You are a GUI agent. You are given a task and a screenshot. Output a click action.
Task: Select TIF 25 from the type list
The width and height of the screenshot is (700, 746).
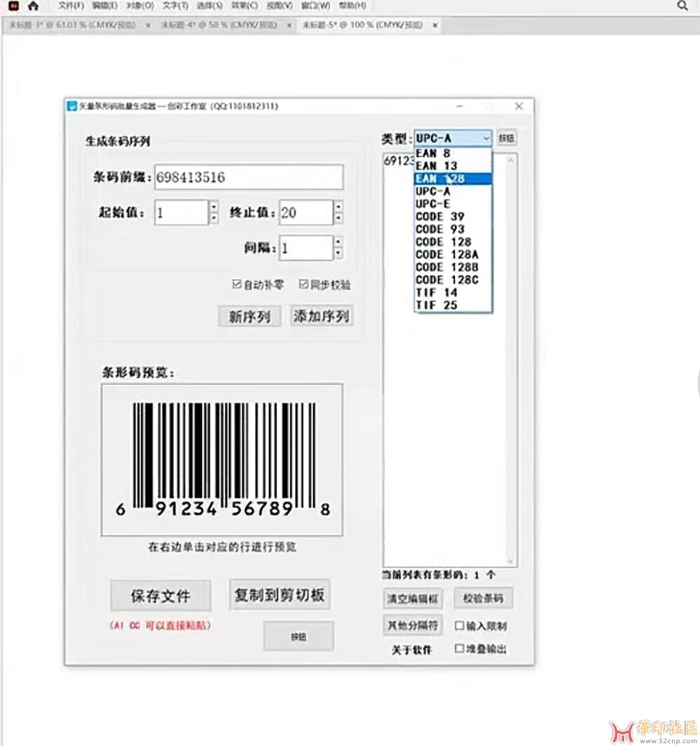(453, 305)
